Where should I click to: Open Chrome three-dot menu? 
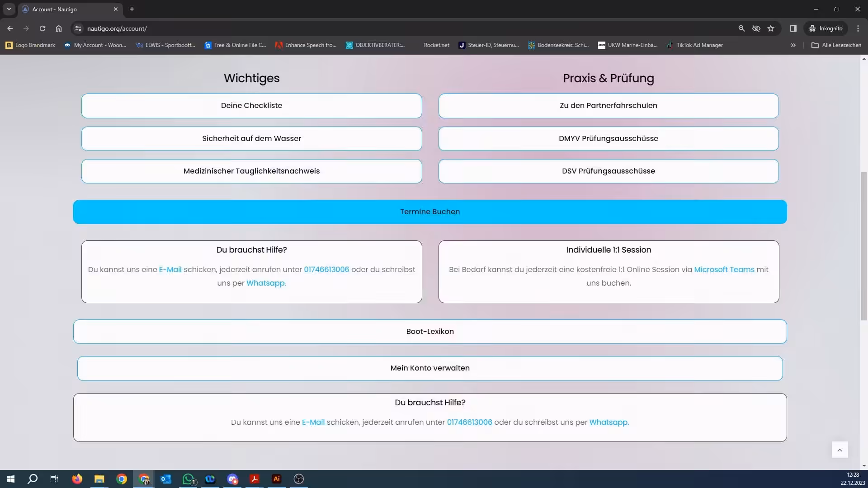click(x=858, y=28)
